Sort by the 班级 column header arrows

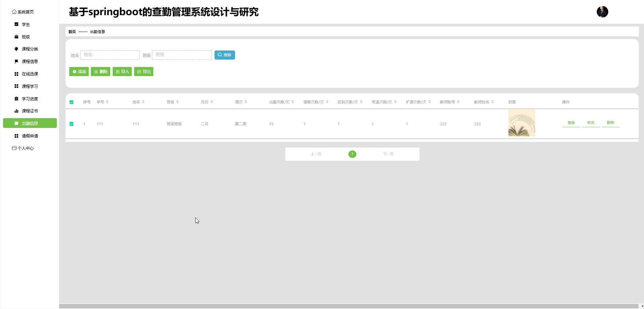[177, 102]
